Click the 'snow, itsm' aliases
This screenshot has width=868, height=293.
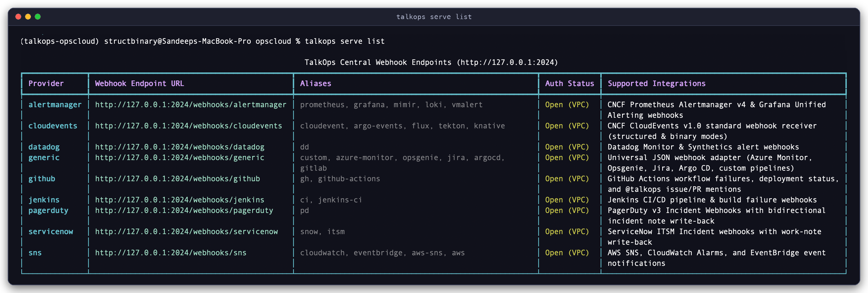[322, 232]
